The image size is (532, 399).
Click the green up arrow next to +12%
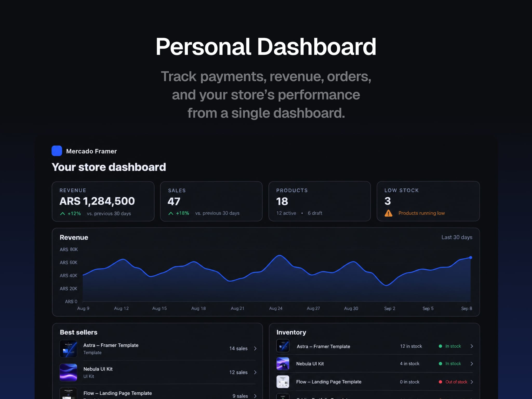point(62,214)
